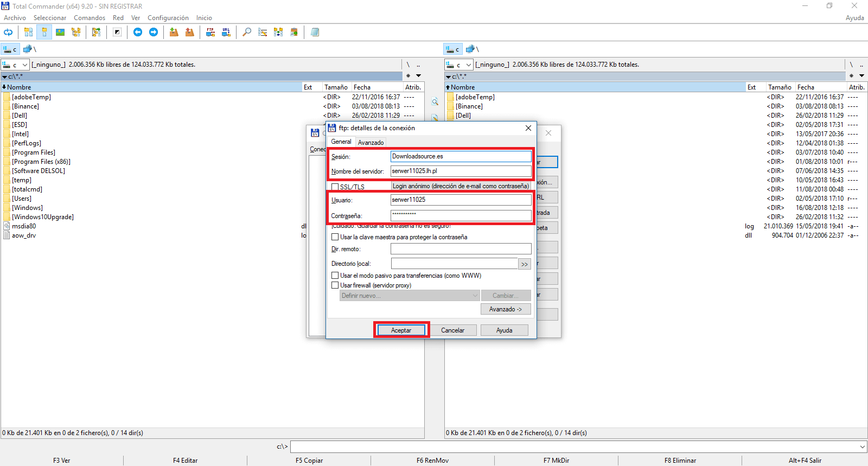Open the Configuración menu
Viewport: 868px width, 466px height.
point(168,18)
